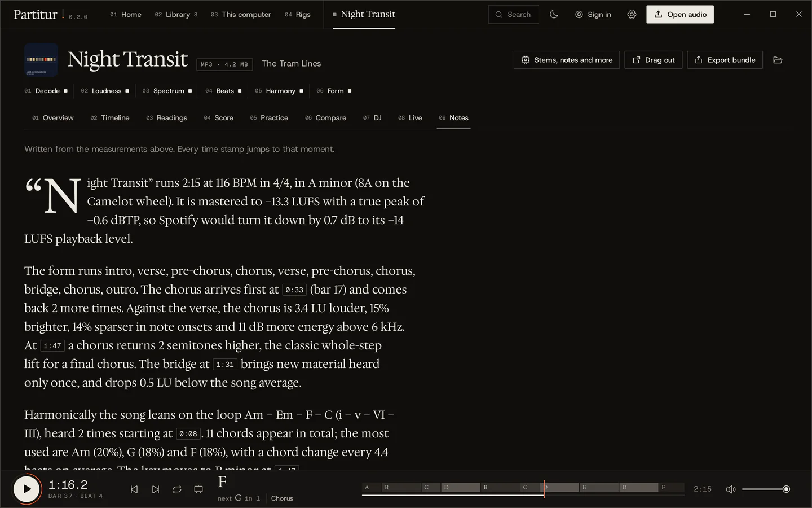Screen dimensions: 812x508
Task: Select the Harmony analysis step
Action: [x=279, y=91]
